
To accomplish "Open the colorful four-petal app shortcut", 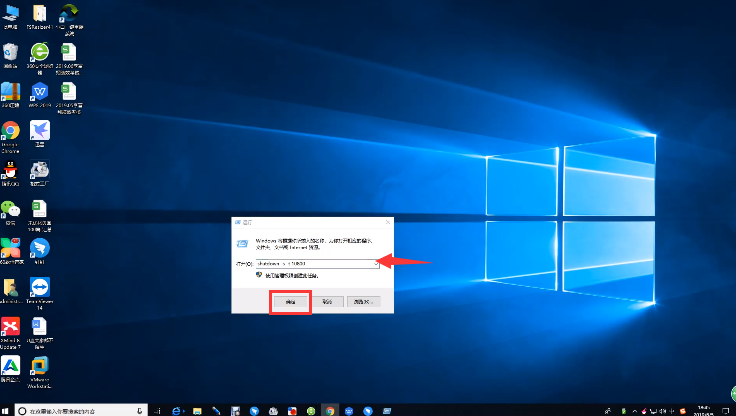I will pyautogui.click(x=11, y=251).
